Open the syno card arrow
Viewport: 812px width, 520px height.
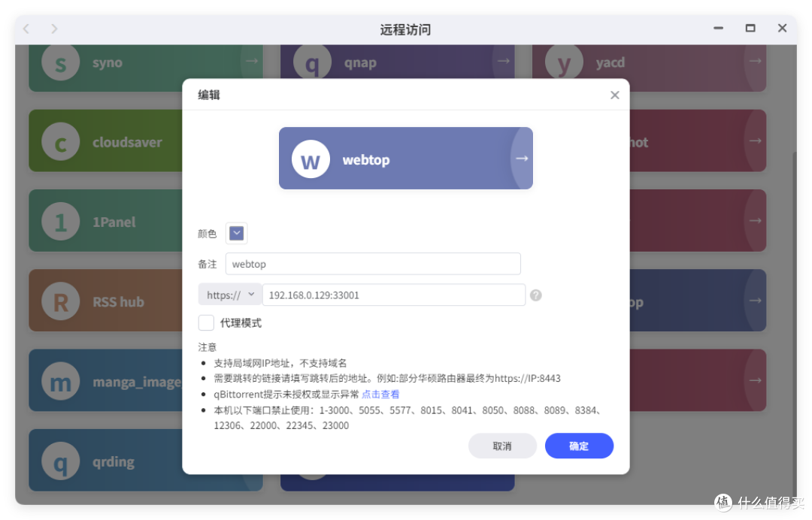pos(252,61)
